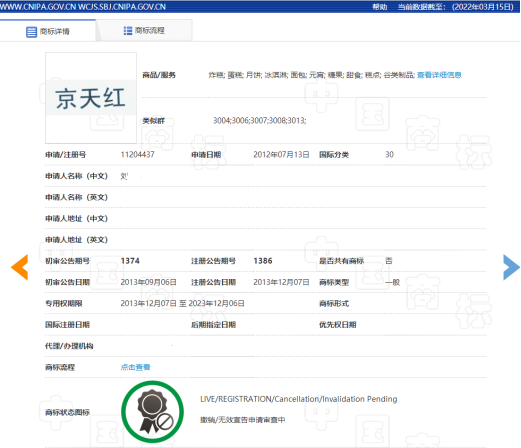This screenshot has height=448, width=521.
Task: Click the 优先权日期 label
Action: coord(338,325)
